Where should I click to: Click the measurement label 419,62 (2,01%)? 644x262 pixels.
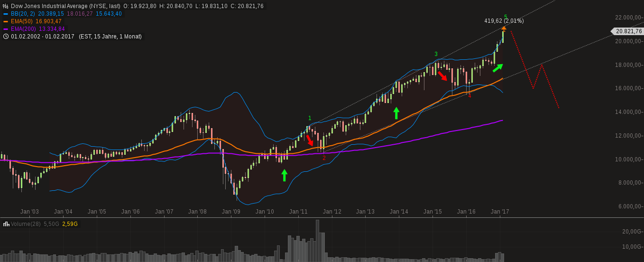click(x=504, y=21)
